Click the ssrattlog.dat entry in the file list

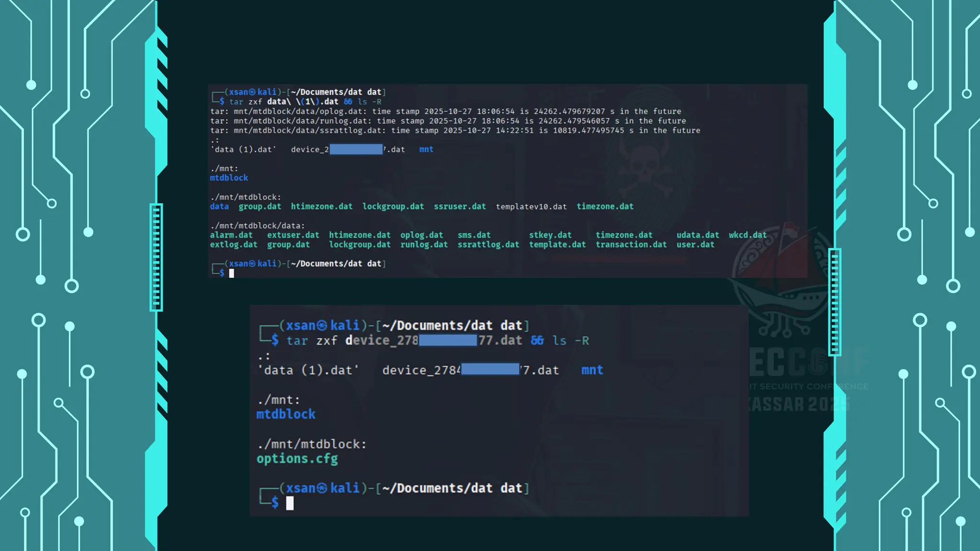click(488, 245)
